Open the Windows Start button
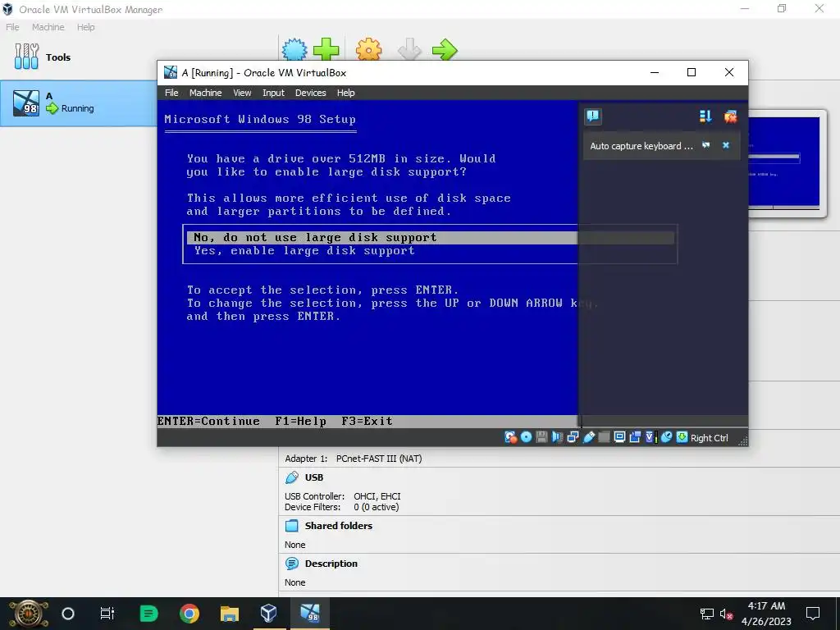 [28, 614]
